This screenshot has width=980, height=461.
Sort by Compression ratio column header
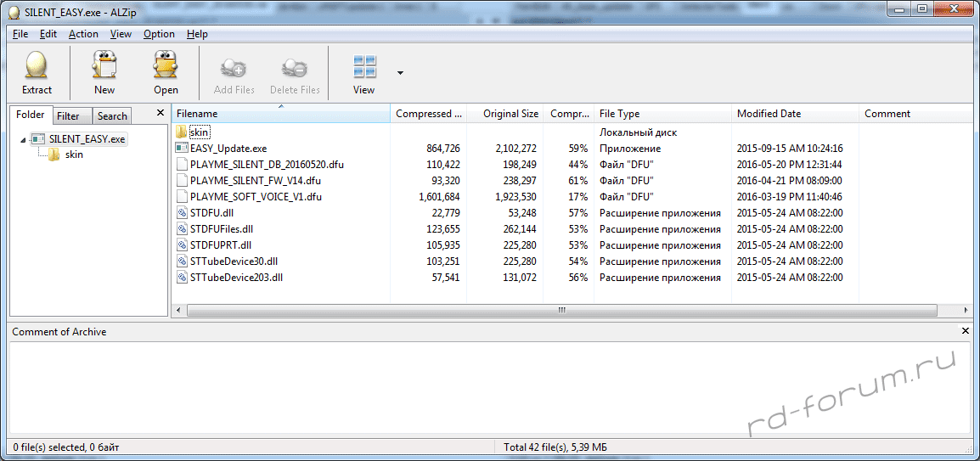click(568, 114)
